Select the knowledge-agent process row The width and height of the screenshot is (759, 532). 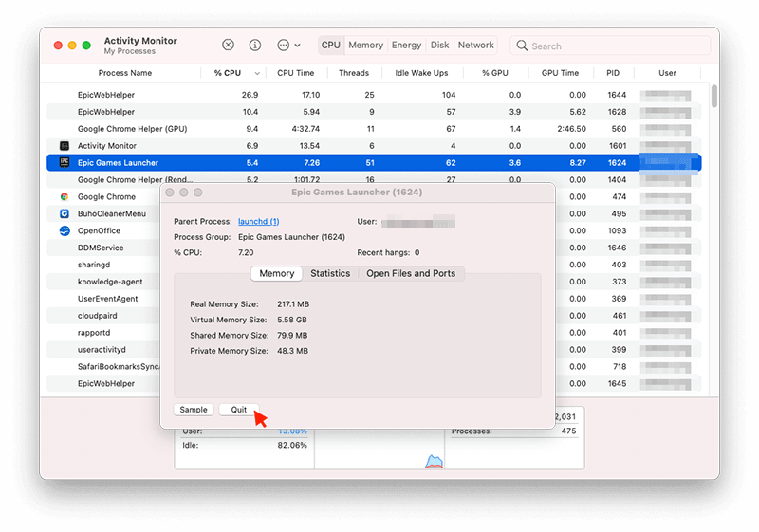pos(103,282)
